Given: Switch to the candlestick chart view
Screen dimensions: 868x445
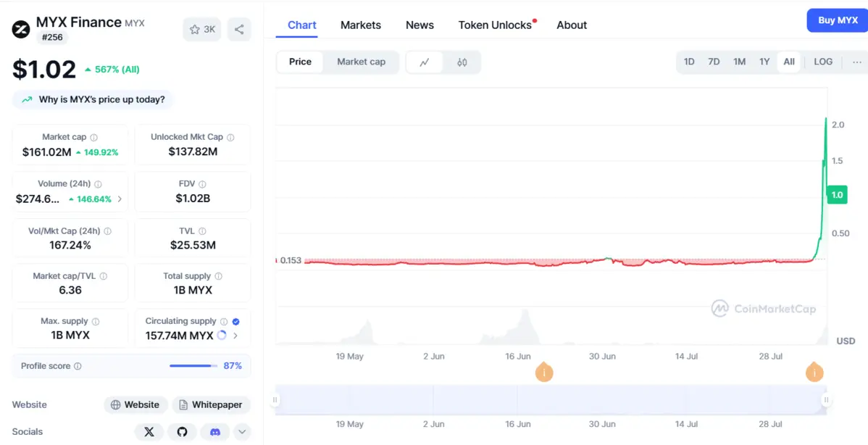Looking at the screenshot, I should pyautogui.click(x=464, y=63).
